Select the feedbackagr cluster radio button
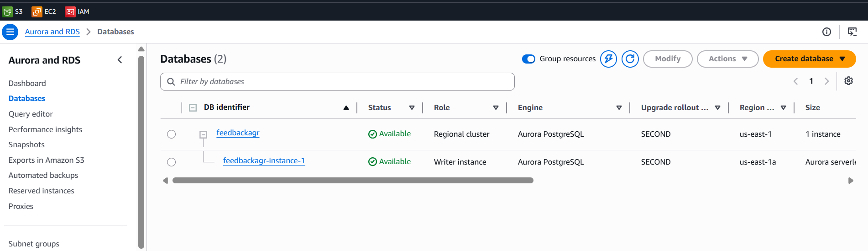The image size is (868, 251). (x=171, y=134)
